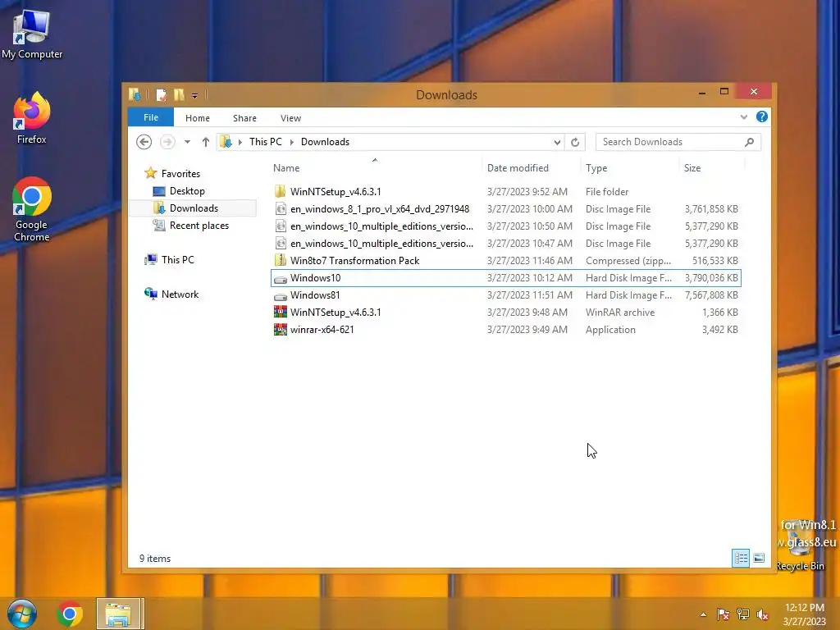The height and width of the screenshot is (630, 840).
Task: Switch to Details view button
Action: (x=741, y=558)
